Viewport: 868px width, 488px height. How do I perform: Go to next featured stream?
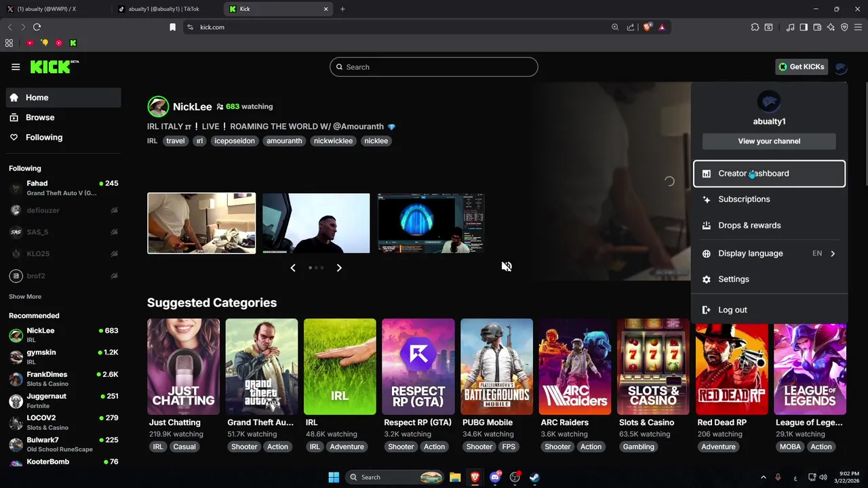[339, 268]
